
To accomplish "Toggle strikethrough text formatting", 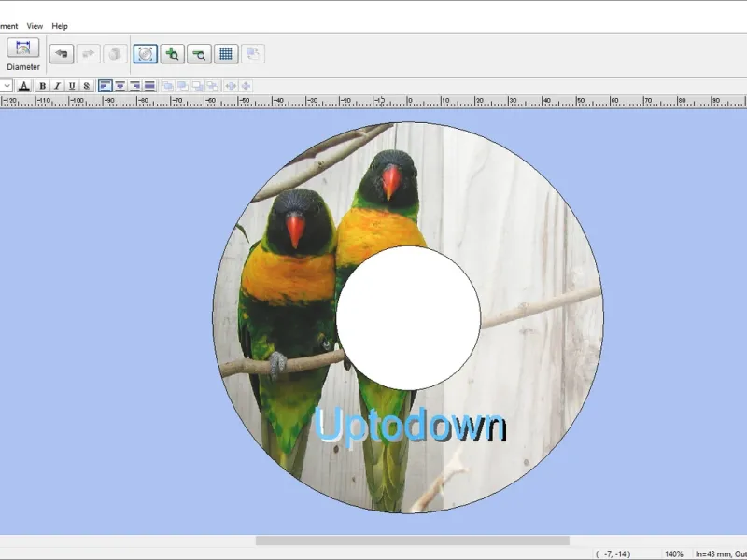I will (86, 86).
